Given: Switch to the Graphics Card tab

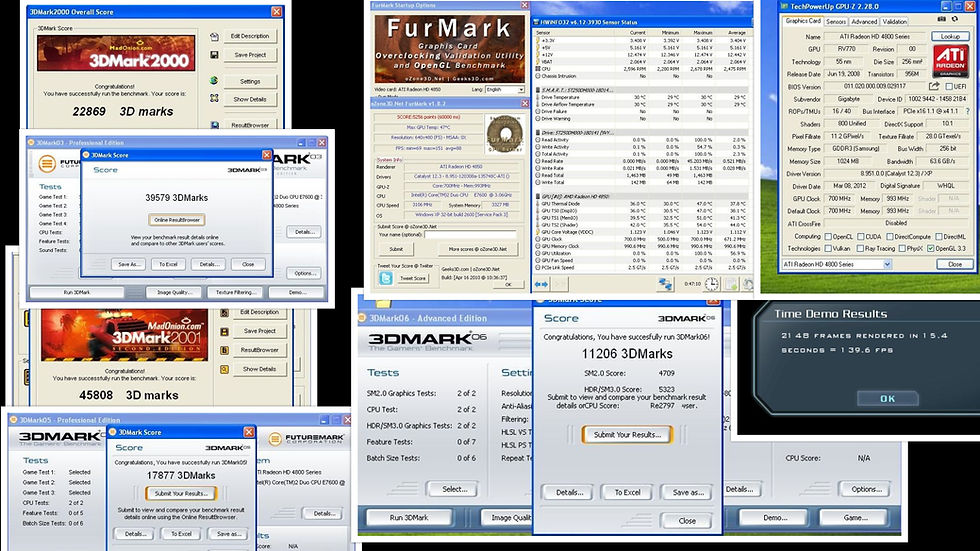Looking at the screenshot, I should click(x=803, y=21).
